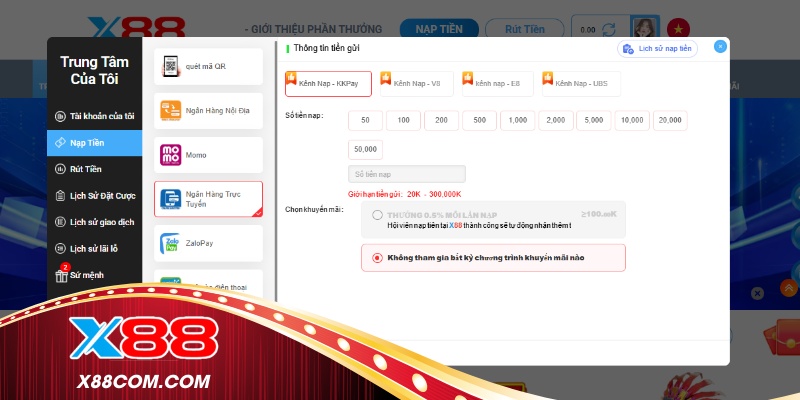Click the Nạp Tiền sidebar icon
Image resolution: width=800 pixels, height=400 pixels.
(x=60, y=143)
